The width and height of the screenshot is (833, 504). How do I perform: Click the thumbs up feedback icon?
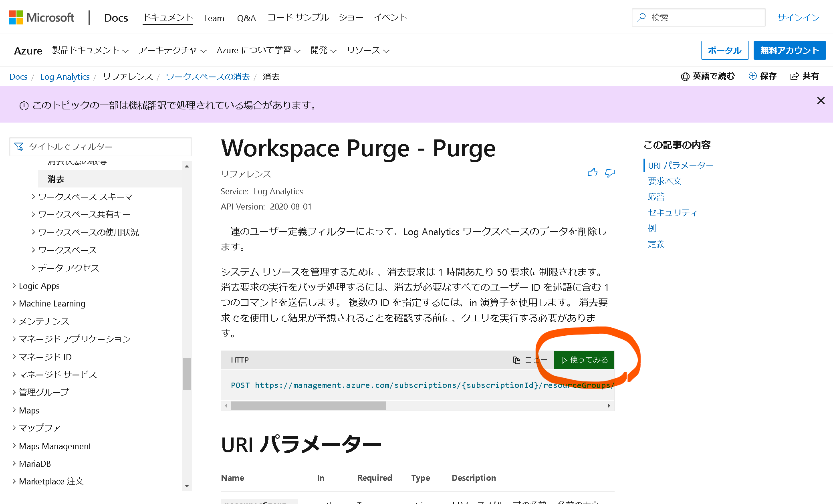pyautogui.click(x=592, y=173)
